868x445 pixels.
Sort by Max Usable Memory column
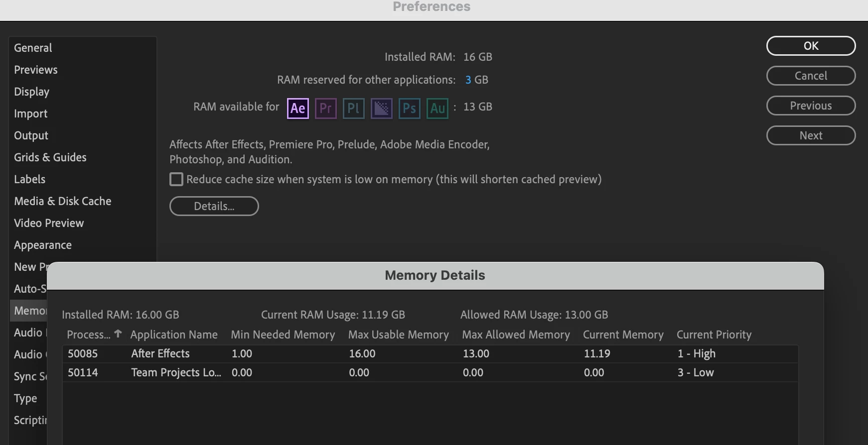click(x=399, y=334)
